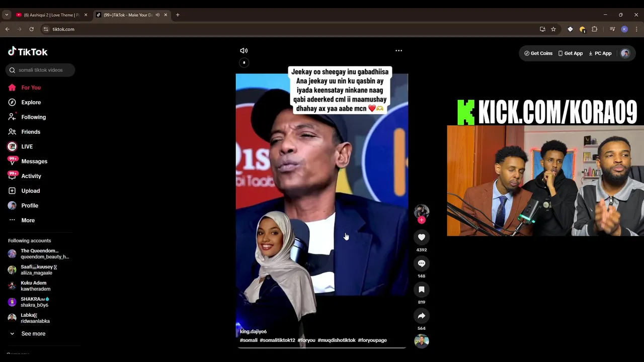Install app icon in address bar
This screenshot has height=362, width=644.
tap(542, 29)
